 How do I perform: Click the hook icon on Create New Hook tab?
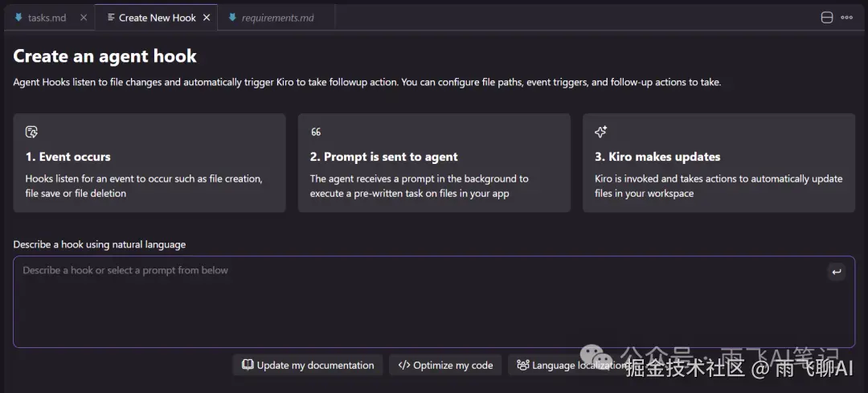(111, 17)
